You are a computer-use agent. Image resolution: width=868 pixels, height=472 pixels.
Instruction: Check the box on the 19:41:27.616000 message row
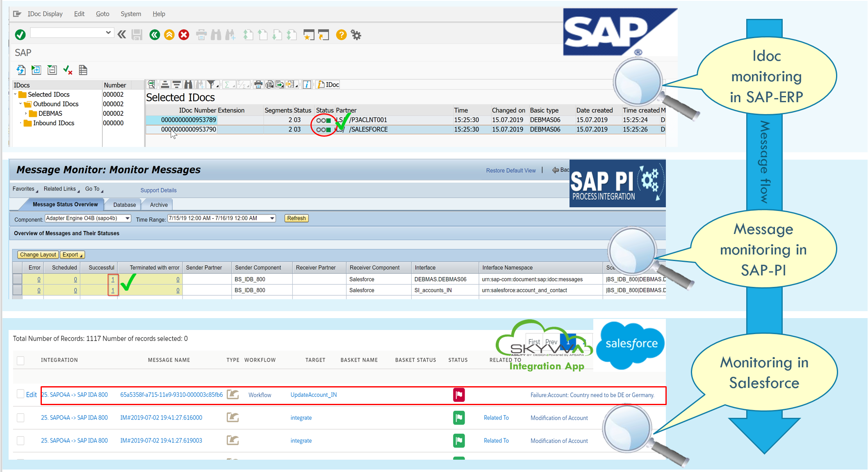[21, 417]
